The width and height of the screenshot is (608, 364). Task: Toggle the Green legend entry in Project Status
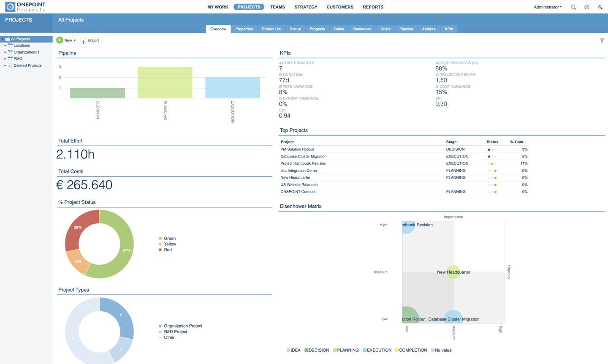[167, 239]
